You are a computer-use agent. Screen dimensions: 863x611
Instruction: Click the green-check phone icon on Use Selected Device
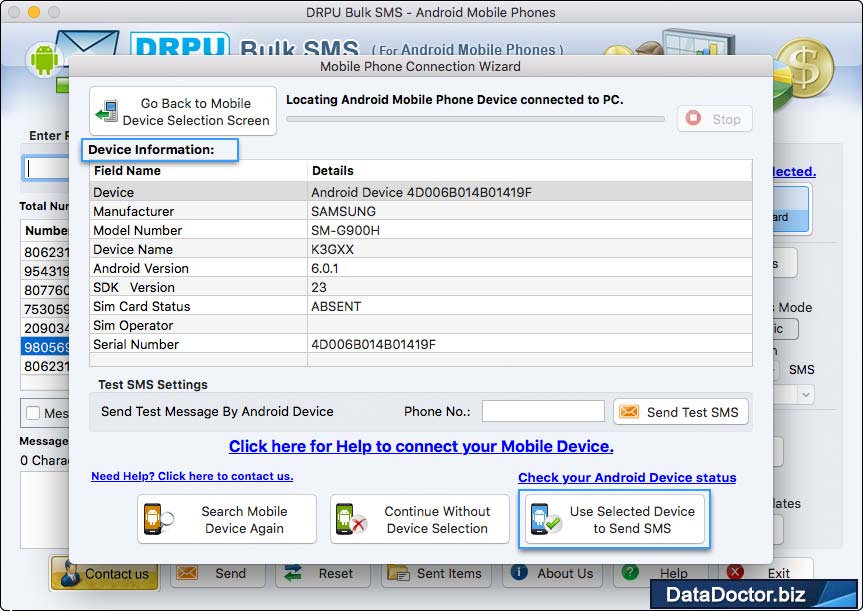point(545,519)
